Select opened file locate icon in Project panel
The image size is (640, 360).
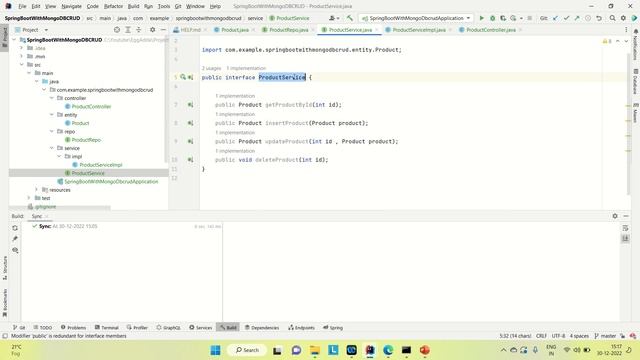tap(117, 30)
